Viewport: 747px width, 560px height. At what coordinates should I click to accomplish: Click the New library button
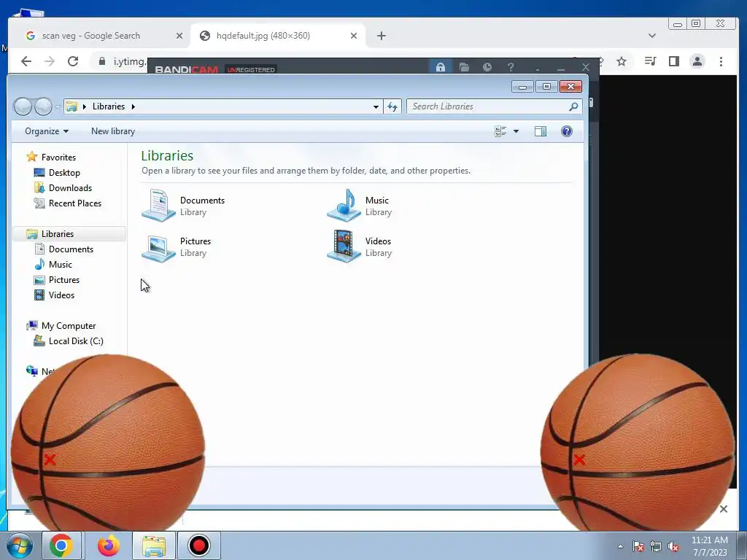(113, 131)
